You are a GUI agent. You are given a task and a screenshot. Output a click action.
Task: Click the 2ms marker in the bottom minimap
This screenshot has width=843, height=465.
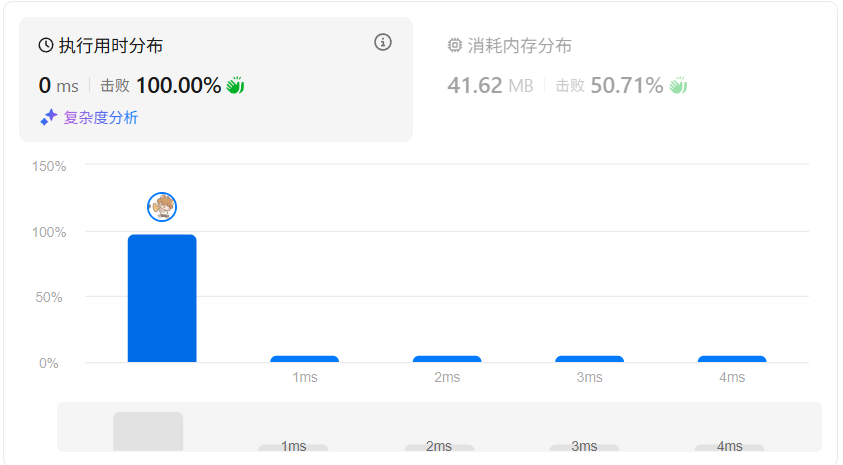(x=439, y=447)
